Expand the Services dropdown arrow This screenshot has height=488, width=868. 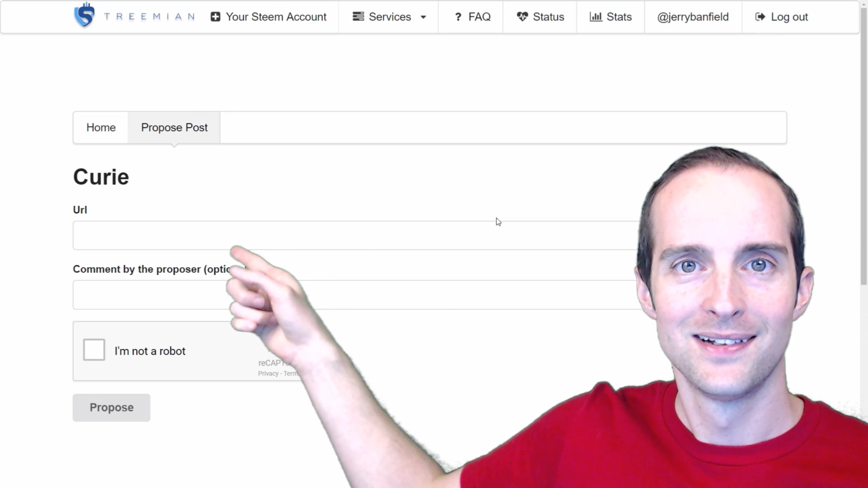(x=423, y=17)
